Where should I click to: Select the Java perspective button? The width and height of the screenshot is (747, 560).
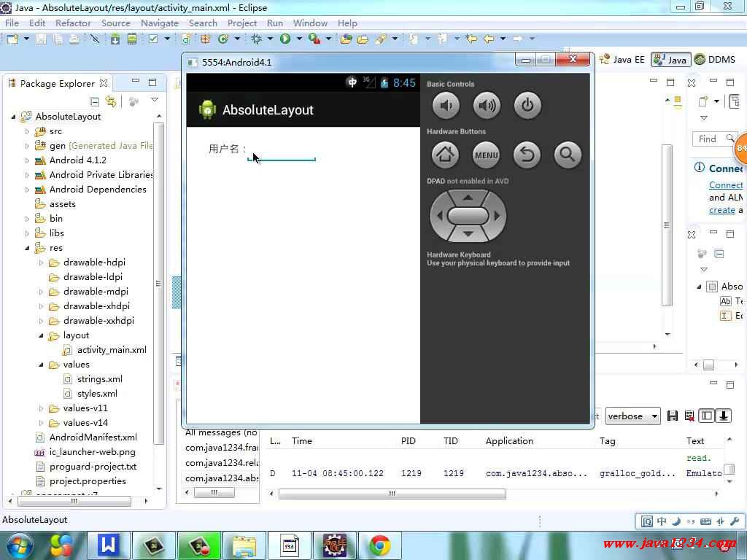pyautogui.click(x=671, y=60)
